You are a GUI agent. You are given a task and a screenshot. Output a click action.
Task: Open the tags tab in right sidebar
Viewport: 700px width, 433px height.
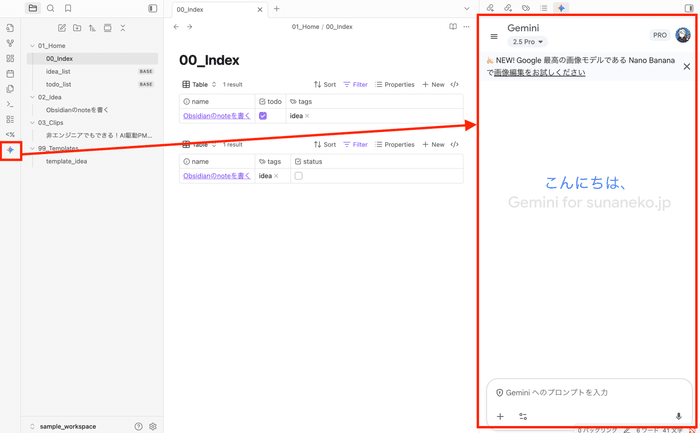click(x=526, y=8)
